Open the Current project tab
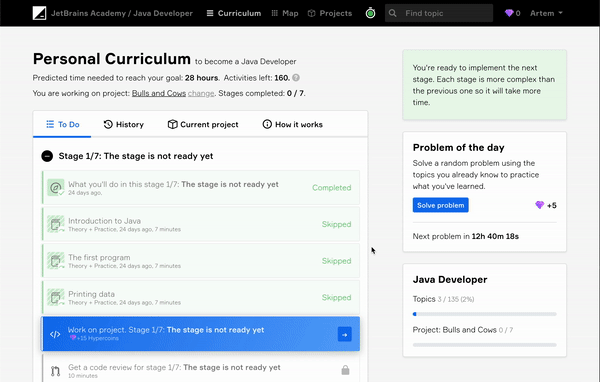The width and height of the screenshot is (600, 382). [x=203, y=124]
